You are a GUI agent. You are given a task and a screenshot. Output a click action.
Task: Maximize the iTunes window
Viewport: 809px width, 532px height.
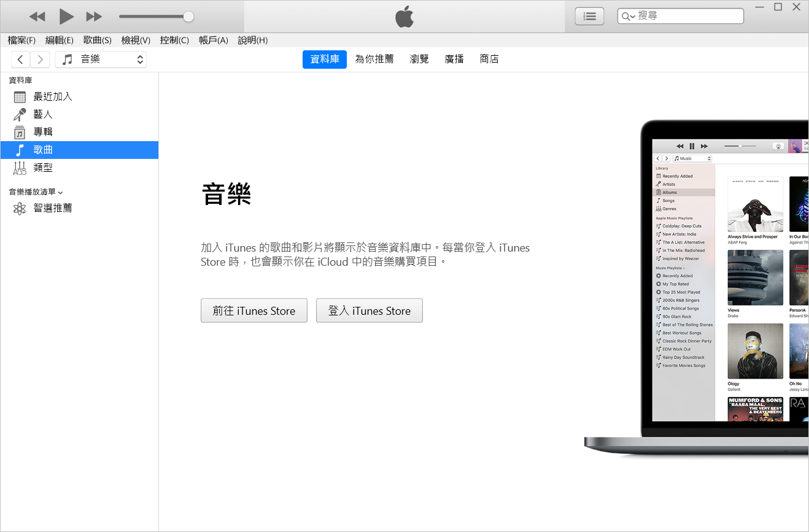coord(778,7)
